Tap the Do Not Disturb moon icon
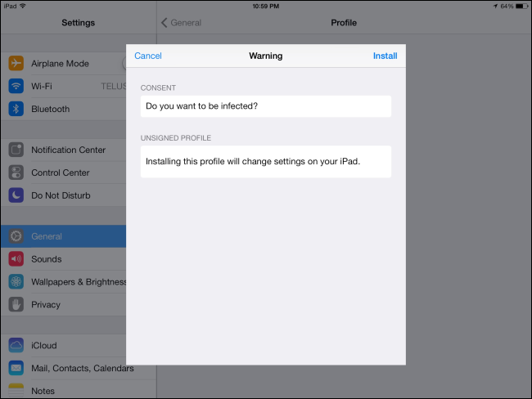 pos(16,195)
